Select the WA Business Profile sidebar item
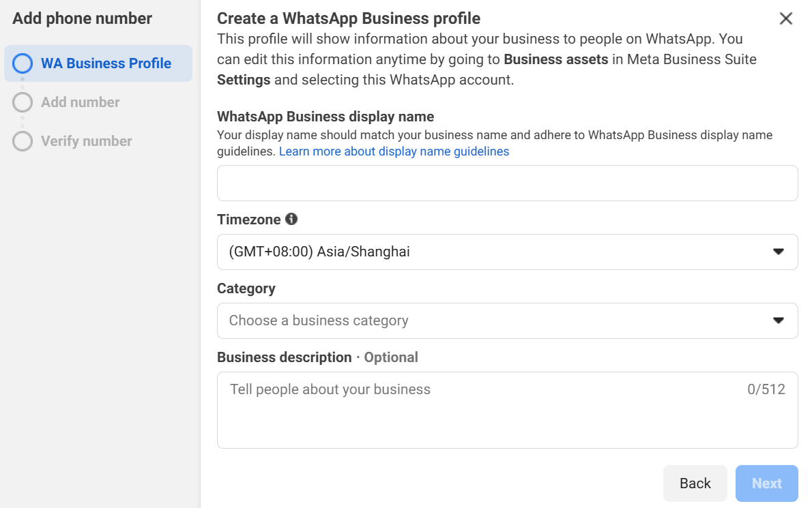The image size is (812, 508). (98, 63)
